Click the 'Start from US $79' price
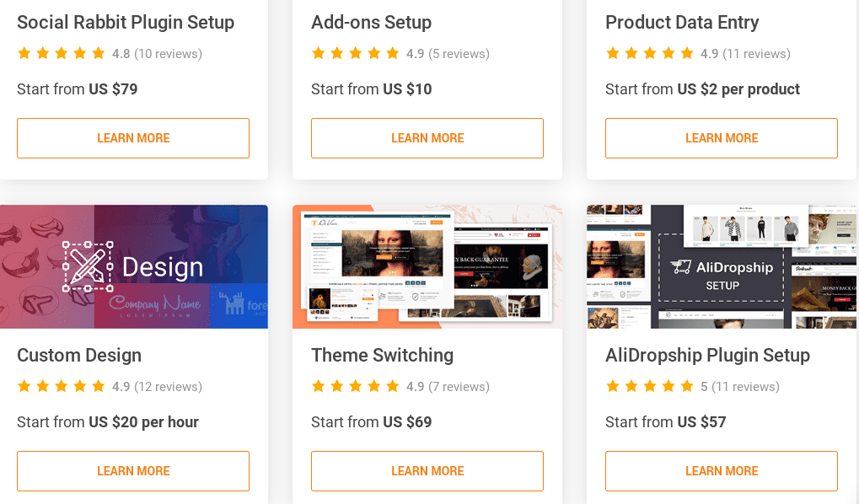This screenshot has height=504, width=859. (78, 89)
